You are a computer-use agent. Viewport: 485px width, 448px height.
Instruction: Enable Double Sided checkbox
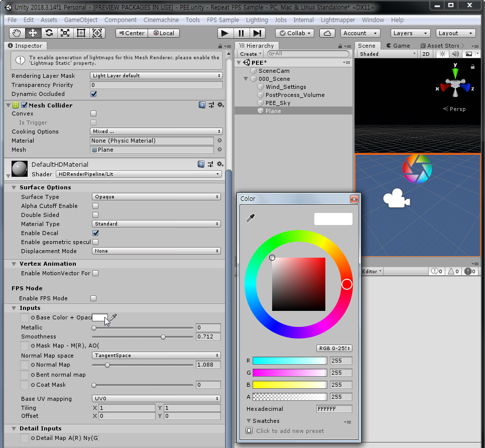coord(95,215)
